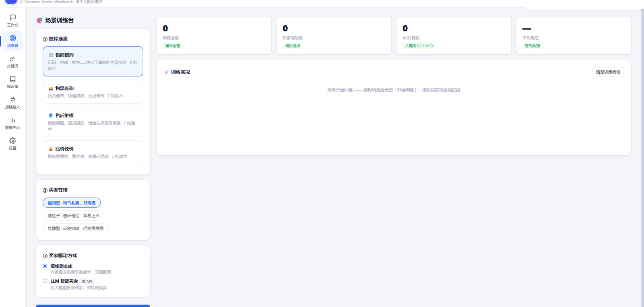
Task: Click the AI 回复数 count card
Action: pyautogui.click(x=454, y=35)
